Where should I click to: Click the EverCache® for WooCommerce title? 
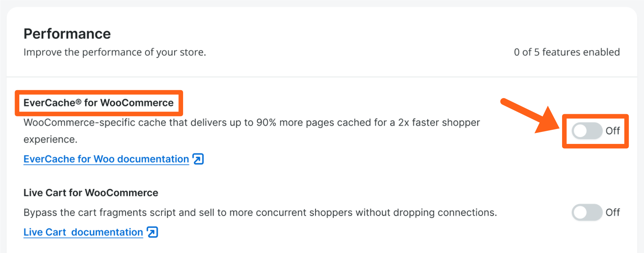pos(98,103)
